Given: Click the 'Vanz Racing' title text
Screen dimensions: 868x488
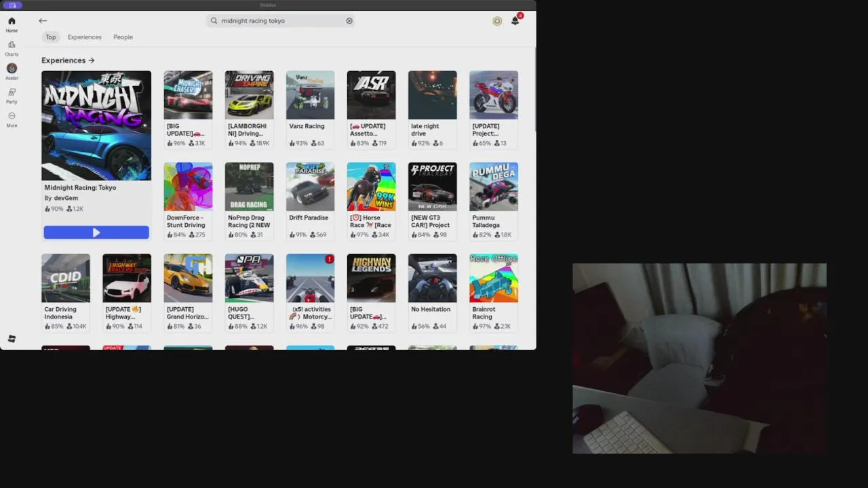Looking at the screenshot, I should (307, 126).
